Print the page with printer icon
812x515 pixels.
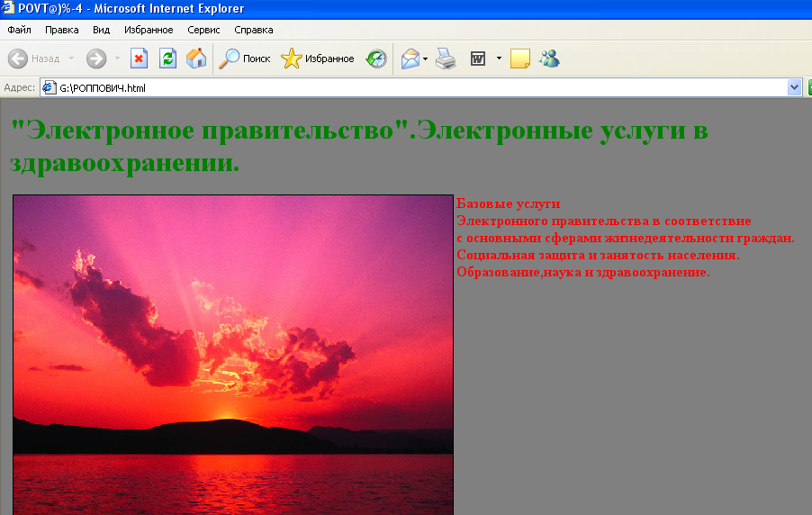446,59
